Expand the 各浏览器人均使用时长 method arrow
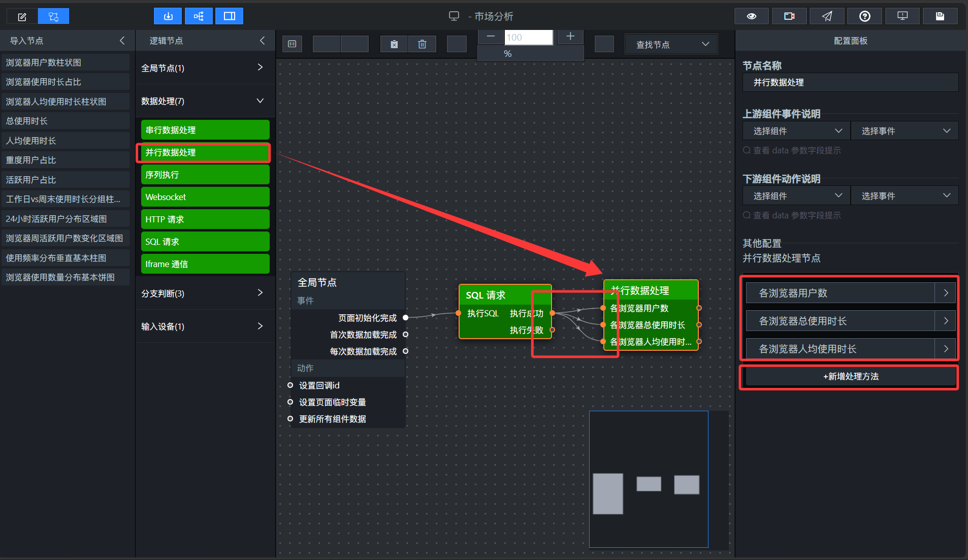Screen dimensions: 968x560 946,349
